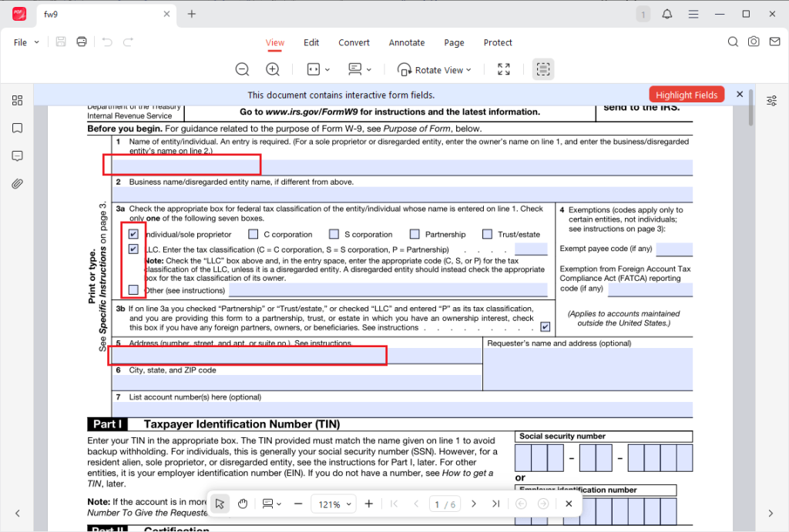The image size is (789, 532).
Task: Uncheck Individual/sole proprietor checkbox
Action: tap(133, 234)
